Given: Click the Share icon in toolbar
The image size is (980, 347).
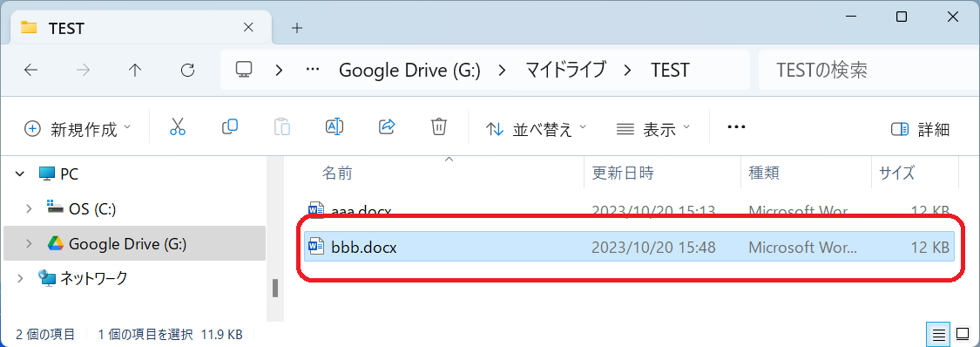Looking at the screenshot, I should [388, 127].
